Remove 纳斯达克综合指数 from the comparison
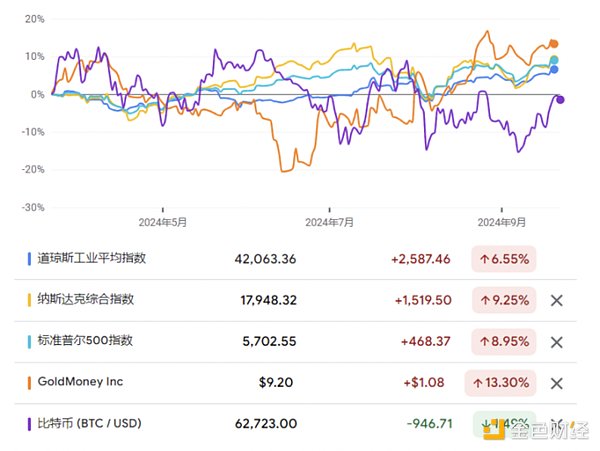The width and height of the screenshot is (600, 451). click(558, 299)
